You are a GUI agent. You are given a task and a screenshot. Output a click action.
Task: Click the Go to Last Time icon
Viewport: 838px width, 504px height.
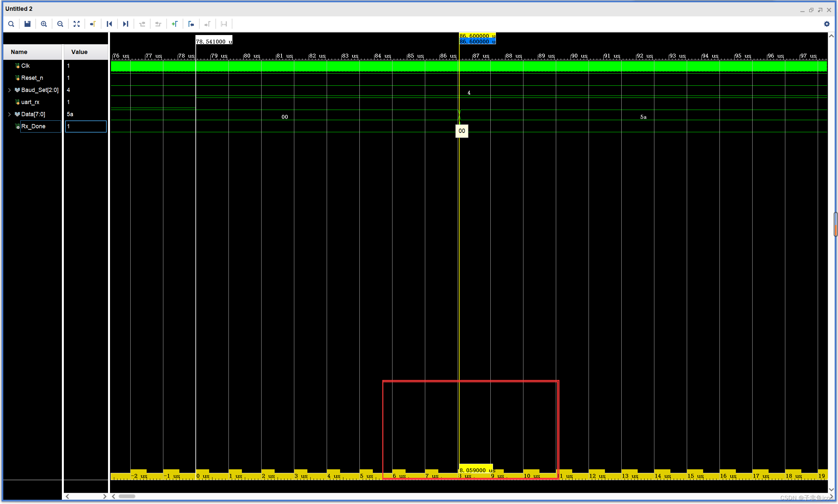point(126,24)
